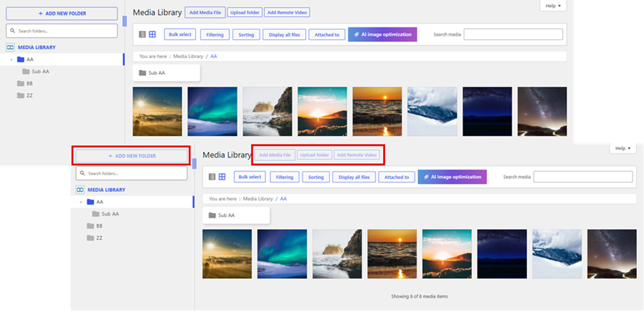Viewport: 644px width, 311px height.
Task: Focus Search folders field in top screenshot
Action: point(62,31)
